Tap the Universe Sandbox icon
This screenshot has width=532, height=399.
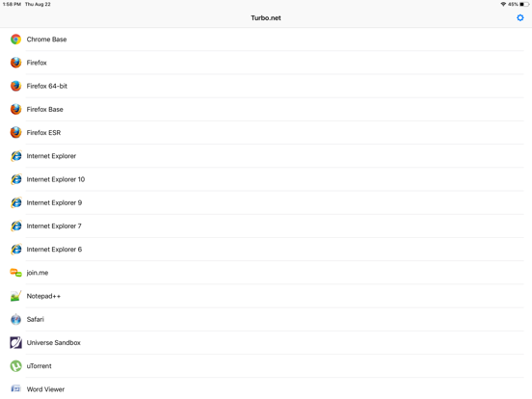click(x=15, y=343)
